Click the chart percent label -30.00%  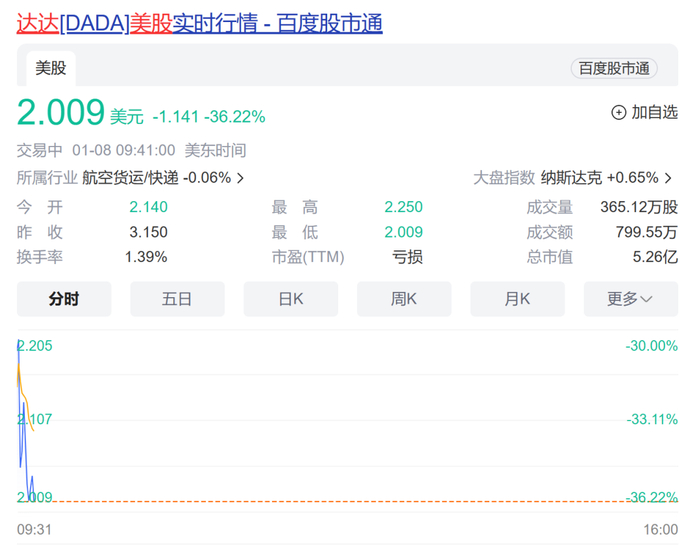(652, 346)
